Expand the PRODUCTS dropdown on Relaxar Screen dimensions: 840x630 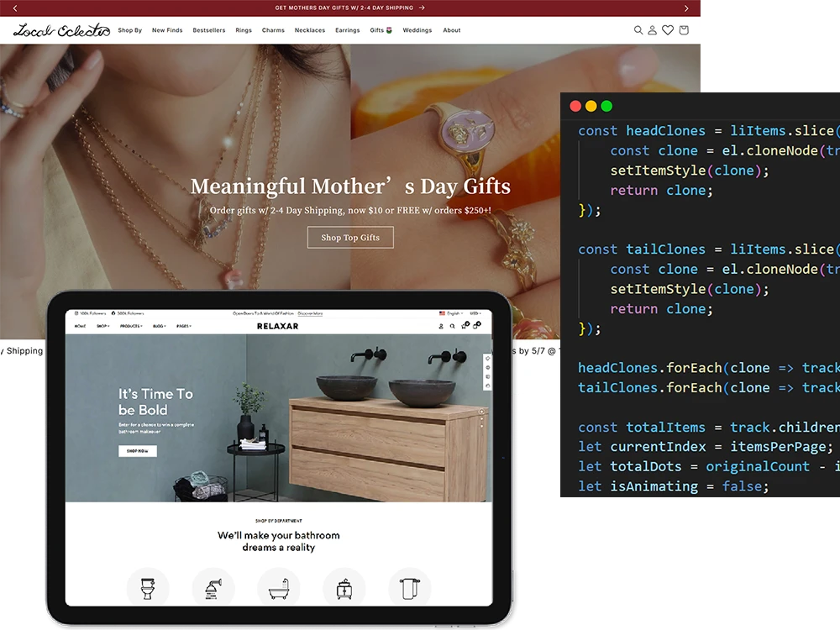pyautogui.click(x=131, y=326)
